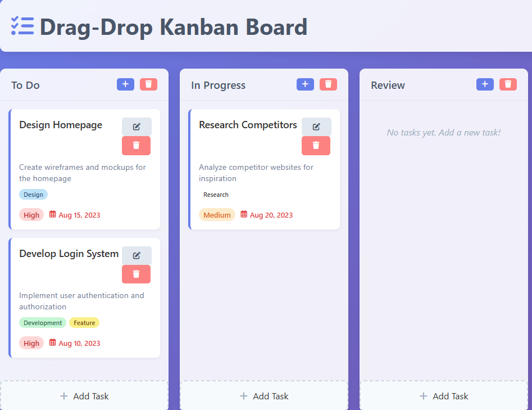Edit the Research Competitors card
The image size is (532, 410).
point(316,127)
